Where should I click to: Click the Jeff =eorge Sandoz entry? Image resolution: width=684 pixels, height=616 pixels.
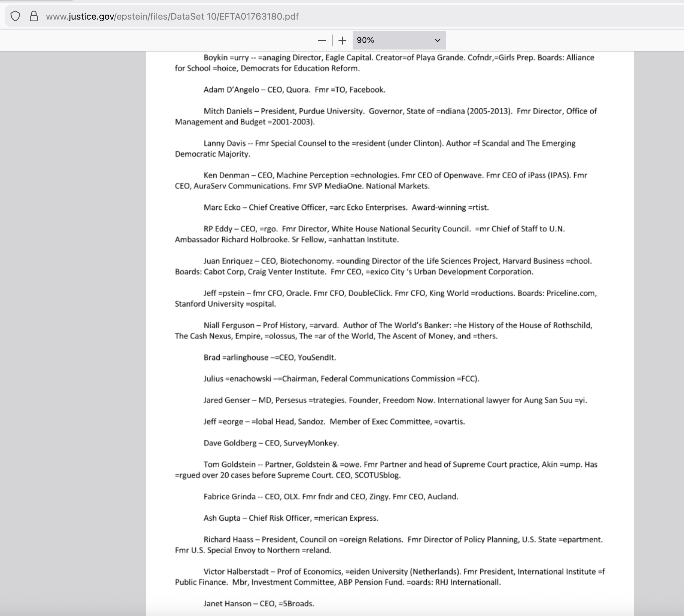334,422
